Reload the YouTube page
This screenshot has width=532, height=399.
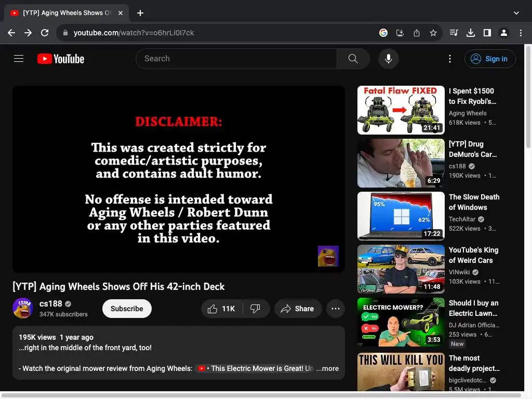click(x=45, y=33)
